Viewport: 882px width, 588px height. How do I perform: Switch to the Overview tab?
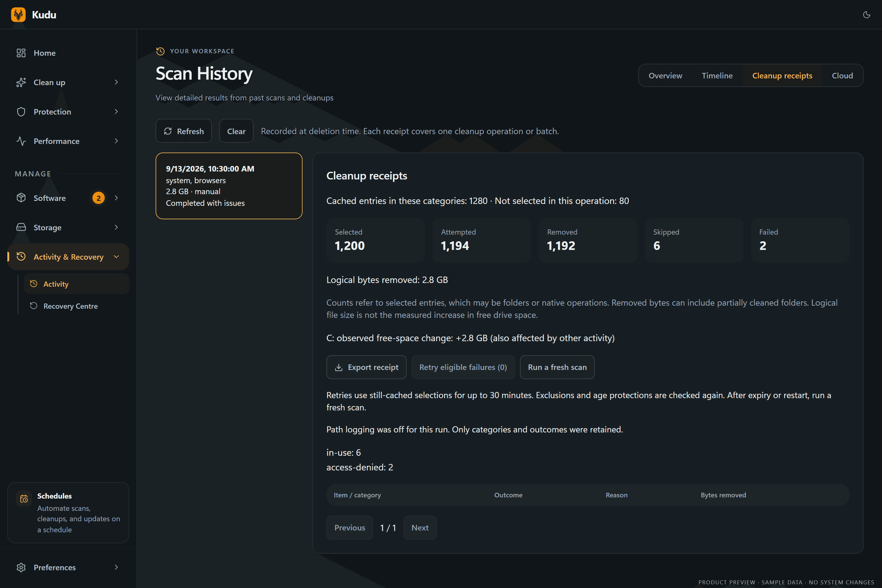(665, 75)
